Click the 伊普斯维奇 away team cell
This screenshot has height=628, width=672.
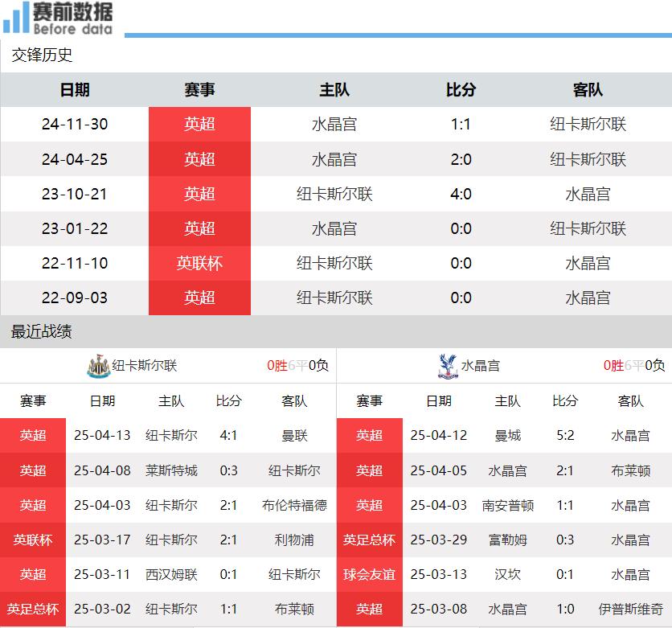pyautogui.click(x=631, y=610)
